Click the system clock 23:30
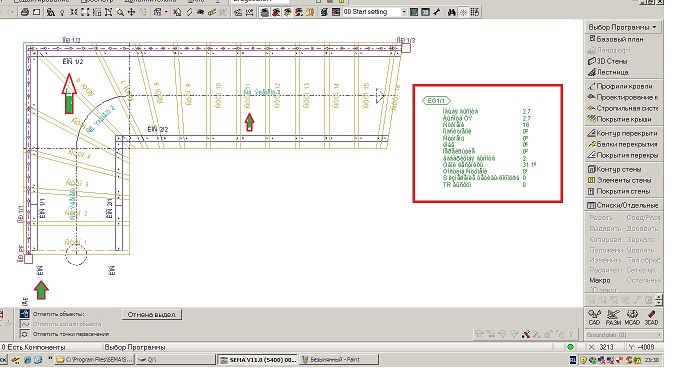Viewport: 683px width, 384px height. (651, 360)
